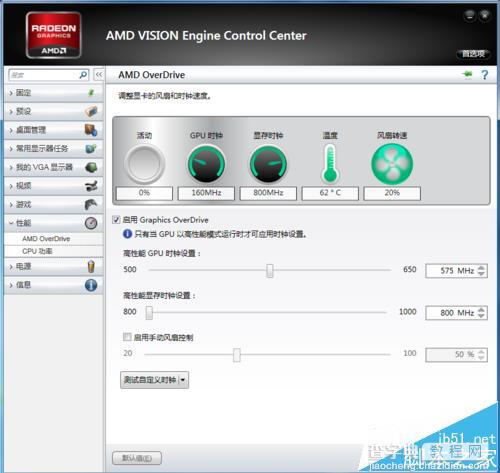500x473 pixels.
Task: Expand the 固定 sidebar section
Action: point(11,93)
